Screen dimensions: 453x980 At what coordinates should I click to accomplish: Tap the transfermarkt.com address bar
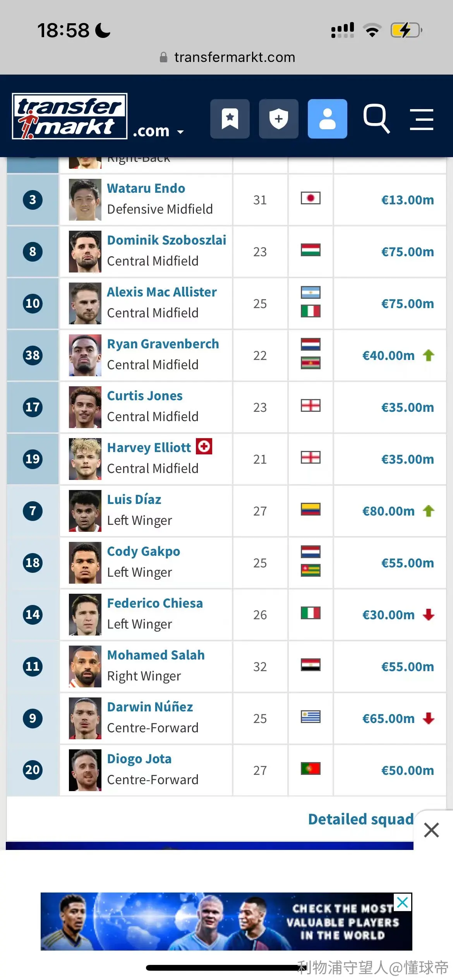click(x=228, y=57)
